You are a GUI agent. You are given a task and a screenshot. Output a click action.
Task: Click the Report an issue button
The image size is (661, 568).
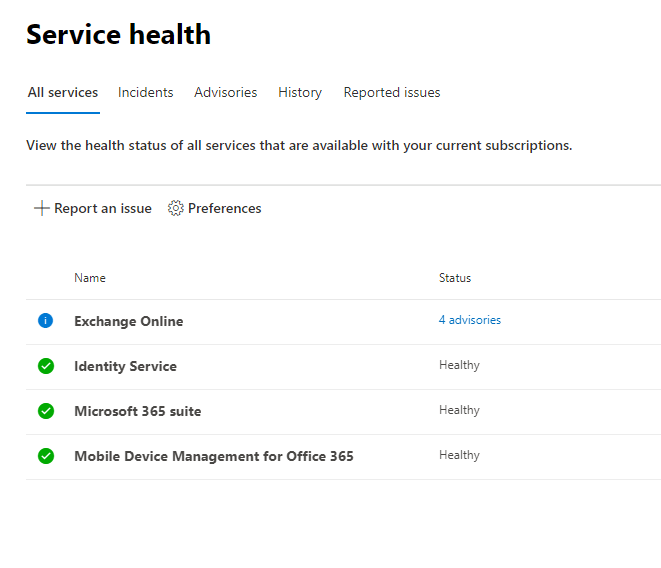93,208
